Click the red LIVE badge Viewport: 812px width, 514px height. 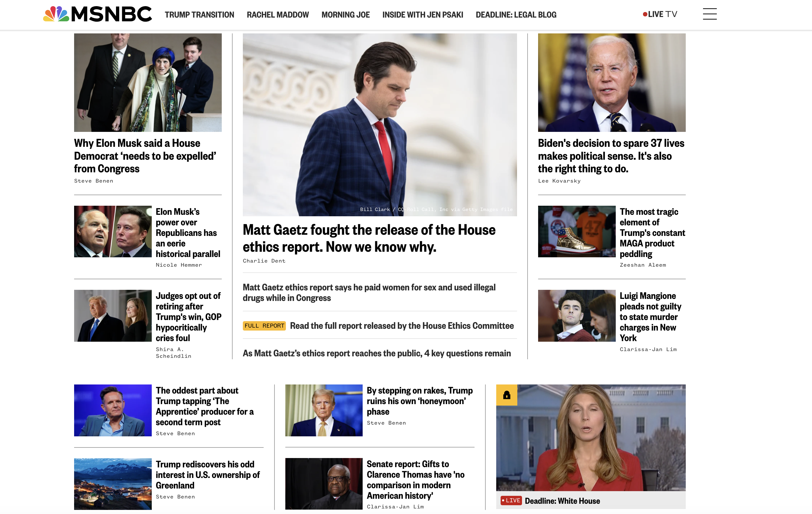pyautogui.click(x=511, y=501)
